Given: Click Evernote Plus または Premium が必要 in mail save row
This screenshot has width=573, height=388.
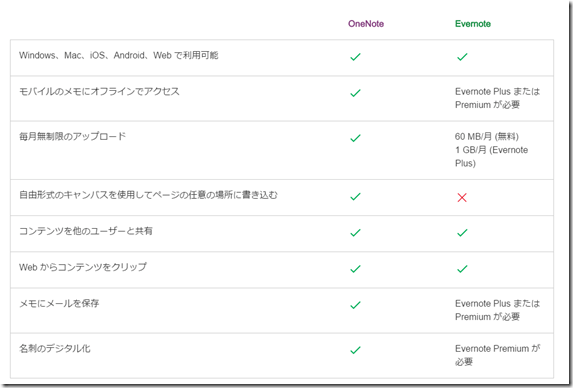Looking at the screenshot, I should (x=497, y=310).
